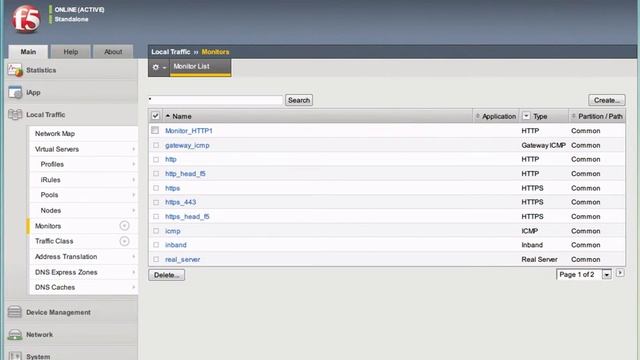
Task: Switch to the Main tab
Action: point(28,52)
